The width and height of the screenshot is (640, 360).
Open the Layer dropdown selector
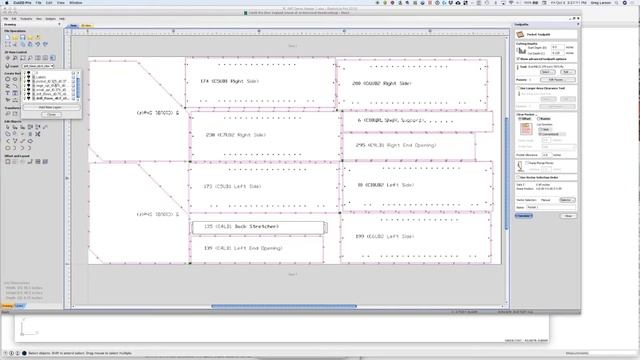[38, 66]
